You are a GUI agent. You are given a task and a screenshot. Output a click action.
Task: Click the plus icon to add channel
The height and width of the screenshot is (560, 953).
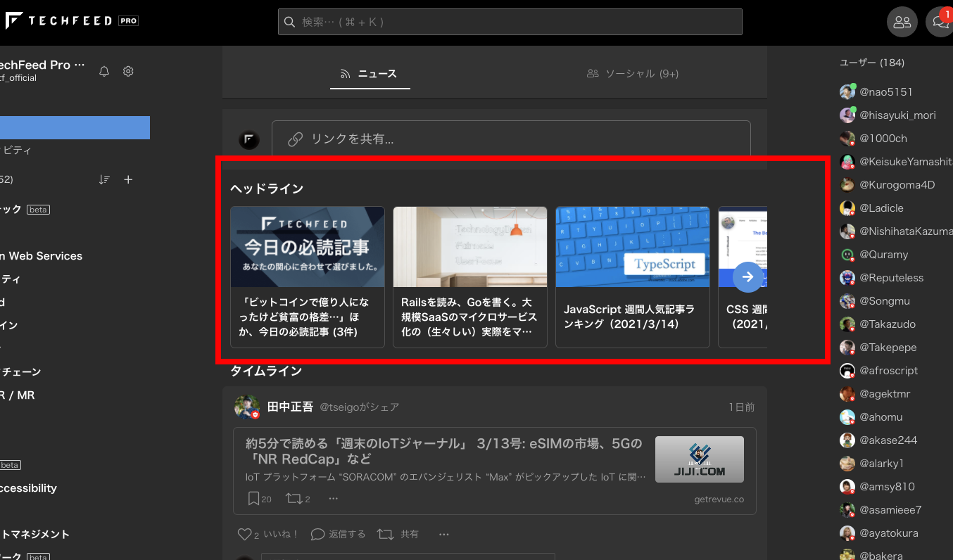point(128,179)
